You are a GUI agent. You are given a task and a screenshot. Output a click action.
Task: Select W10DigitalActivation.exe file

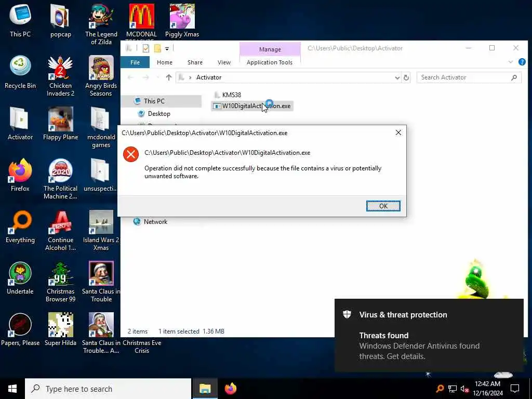click(x=252, y=106)
